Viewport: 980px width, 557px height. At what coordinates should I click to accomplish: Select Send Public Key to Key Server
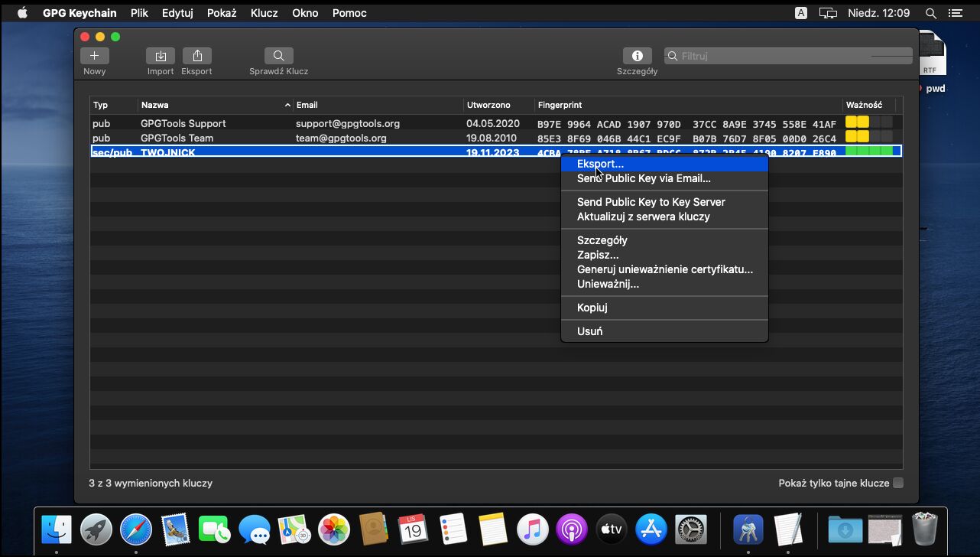[651, 202]
